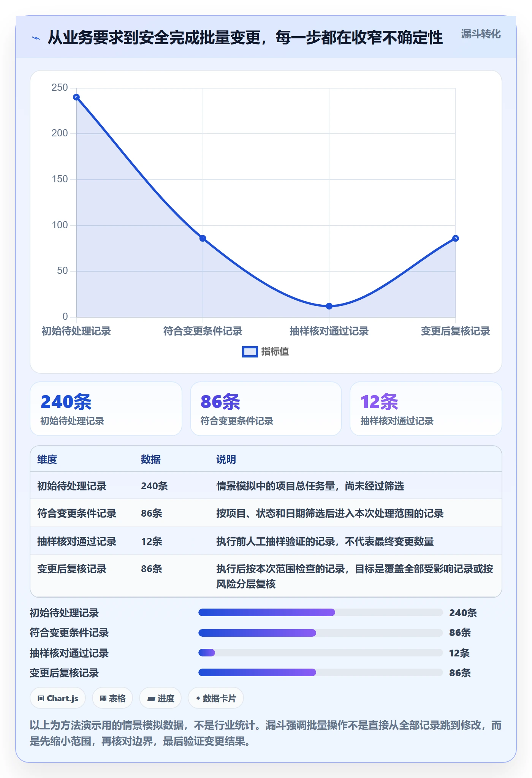
Task: Select table row 初始待处理记录
Action: pyautogui.click(x=266, y=485)
